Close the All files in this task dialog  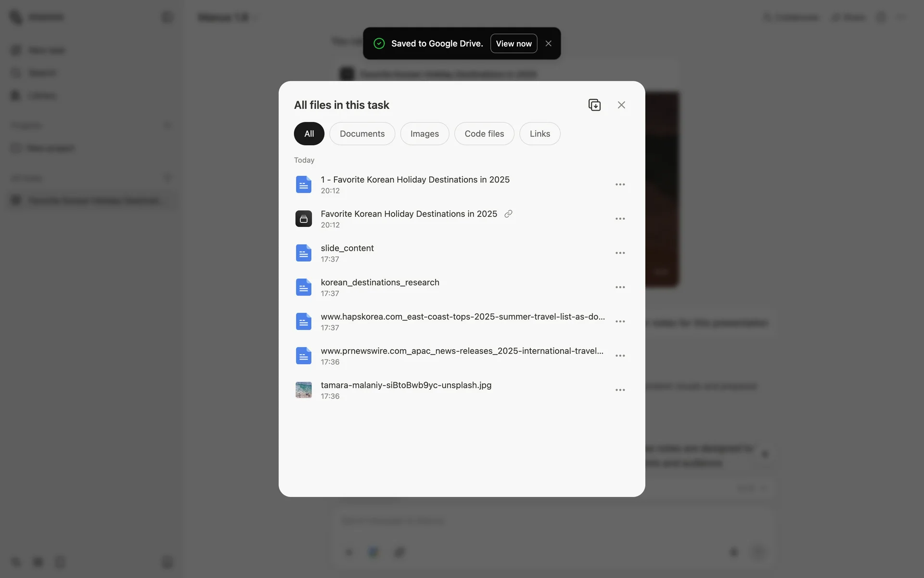[621, 105]
